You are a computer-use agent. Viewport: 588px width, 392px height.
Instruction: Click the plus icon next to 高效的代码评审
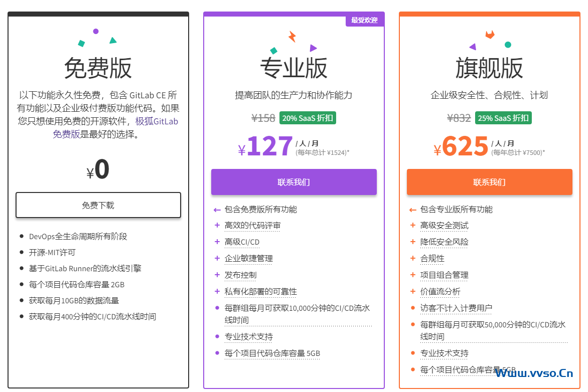pos(217,226)
